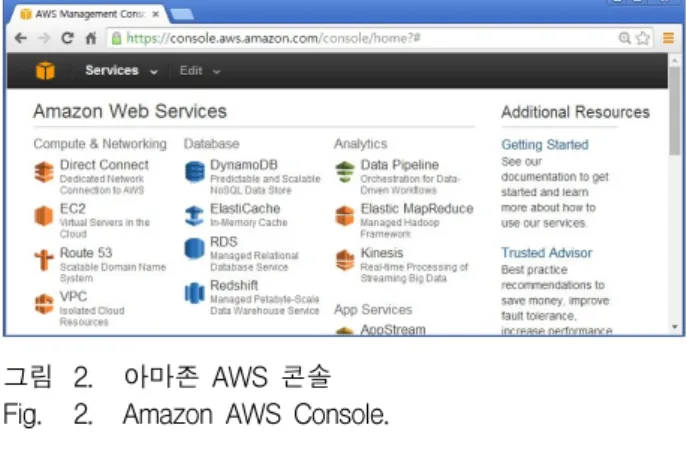Open the RDS service icon
Screen dimensions: 687x458
(x=195, y=249)
